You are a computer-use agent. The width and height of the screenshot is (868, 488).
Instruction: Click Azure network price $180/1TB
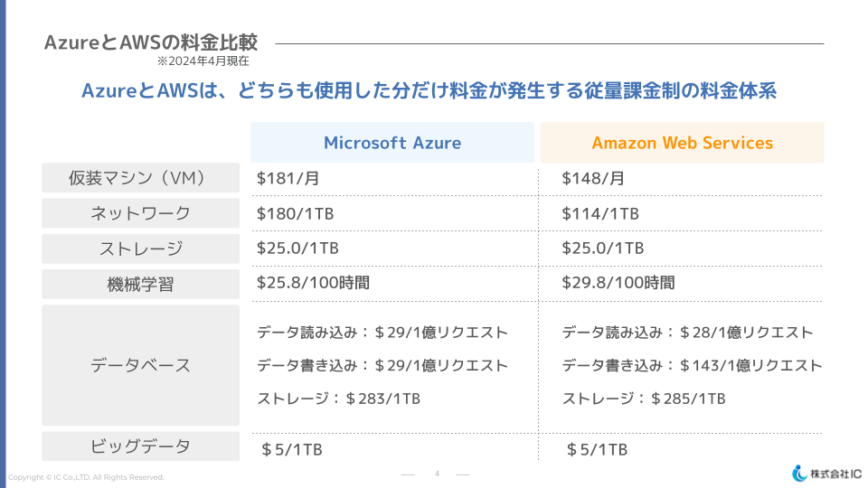click(x=296, y=213)
